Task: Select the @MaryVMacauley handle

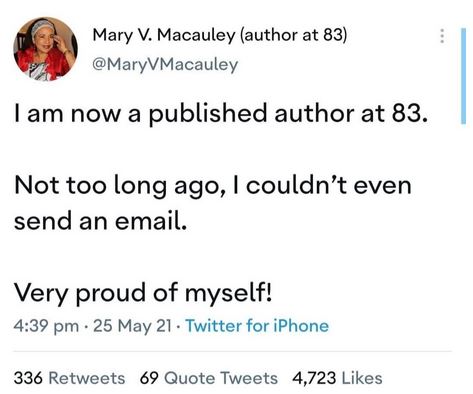Action: 165,64
